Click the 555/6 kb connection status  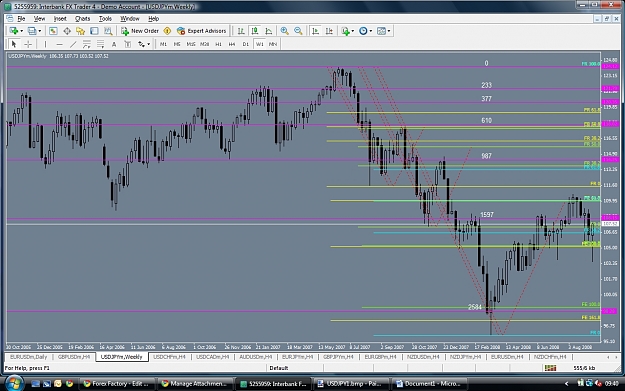[x=584, y=368]
